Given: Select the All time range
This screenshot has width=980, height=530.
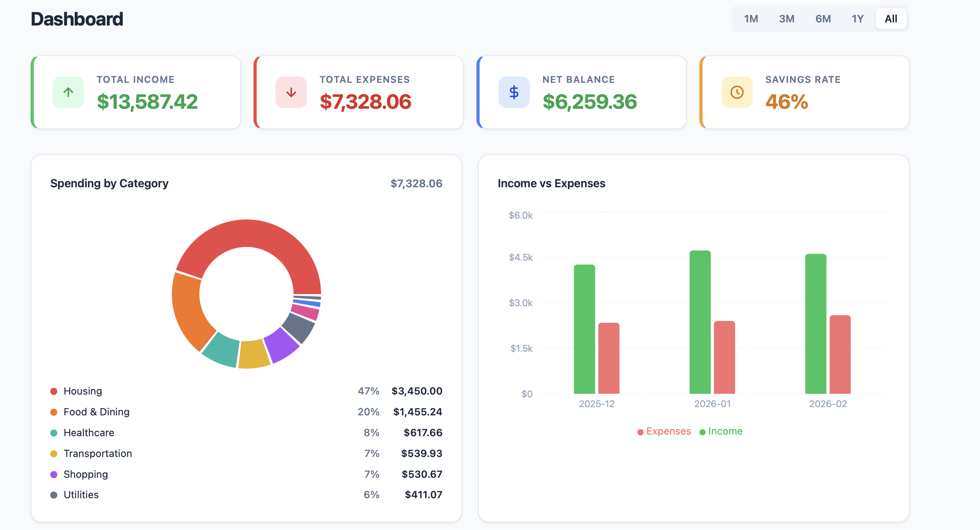Looking at the screenshot, I should pyautogui.click(x=891, y=19).
